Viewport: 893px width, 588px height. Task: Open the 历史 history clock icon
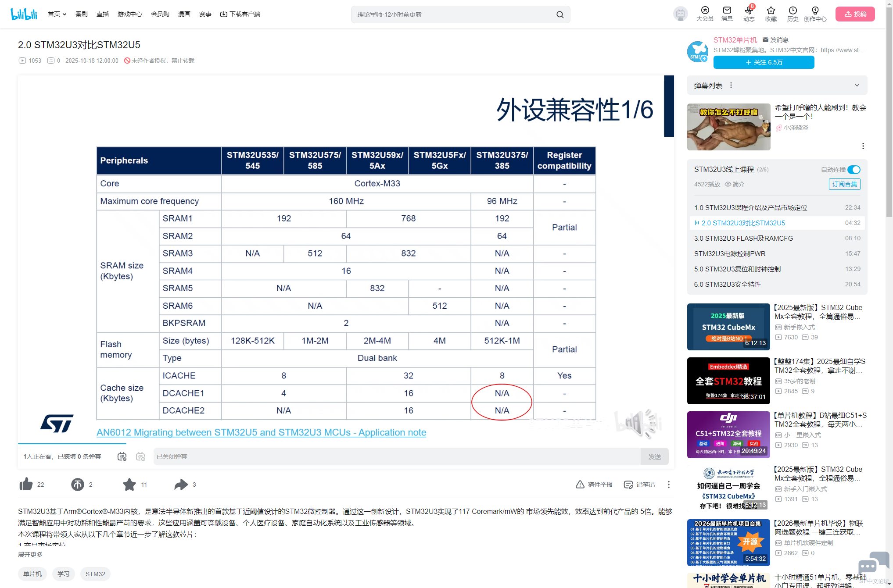point(793,14)
